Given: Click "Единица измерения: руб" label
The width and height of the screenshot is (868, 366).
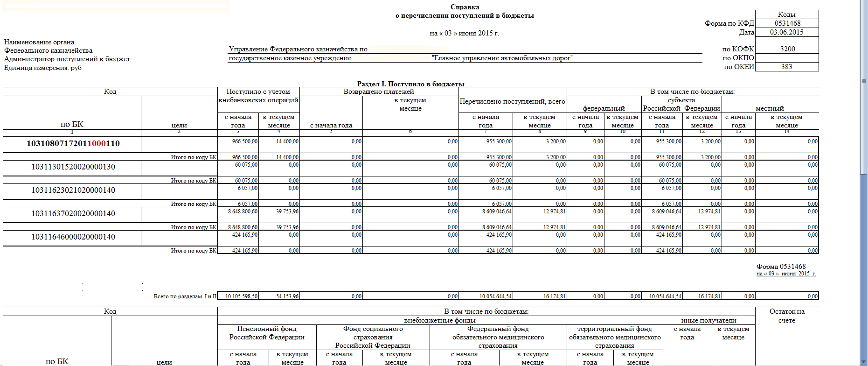Looking at the screenshot, I should (x=43, y=68).
